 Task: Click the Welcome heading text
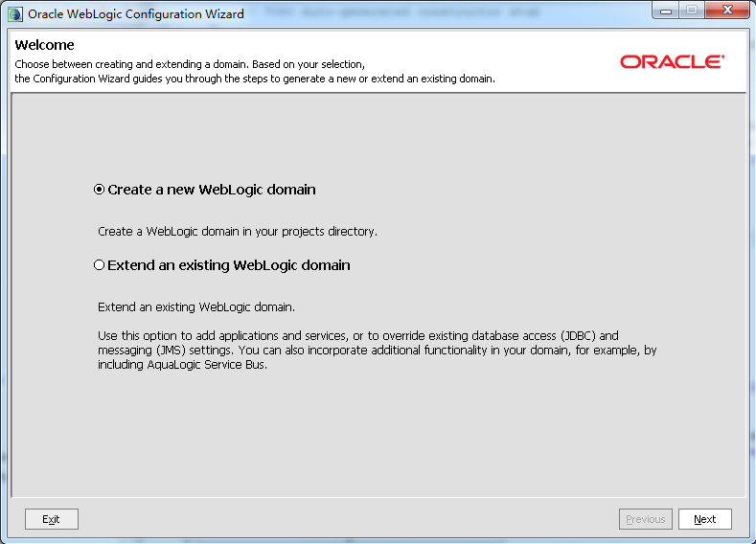point(44,45)
